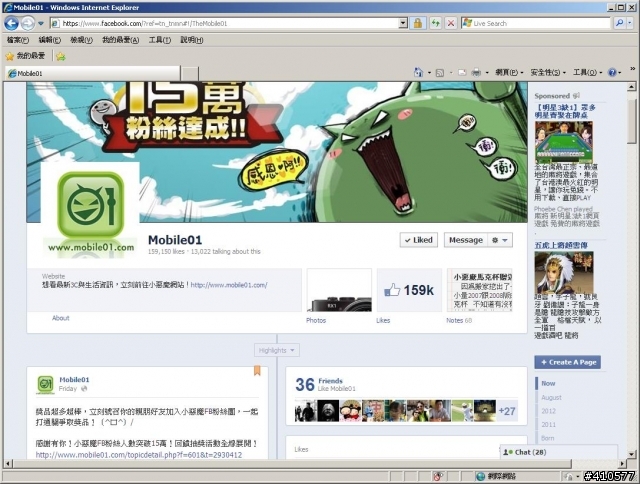The height and width of the screenshot is (484, 640).
Task: Click the Refresh page icon
Action: (435, 23)
